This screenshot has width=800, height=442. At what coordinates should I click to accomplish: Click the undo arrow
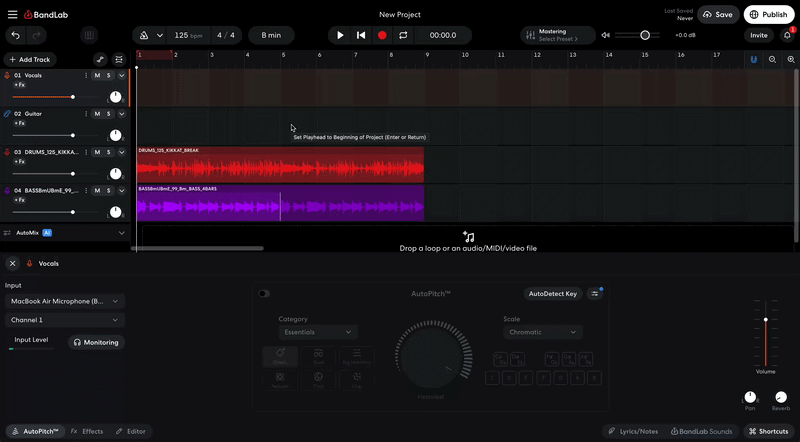tap(15, 35)
